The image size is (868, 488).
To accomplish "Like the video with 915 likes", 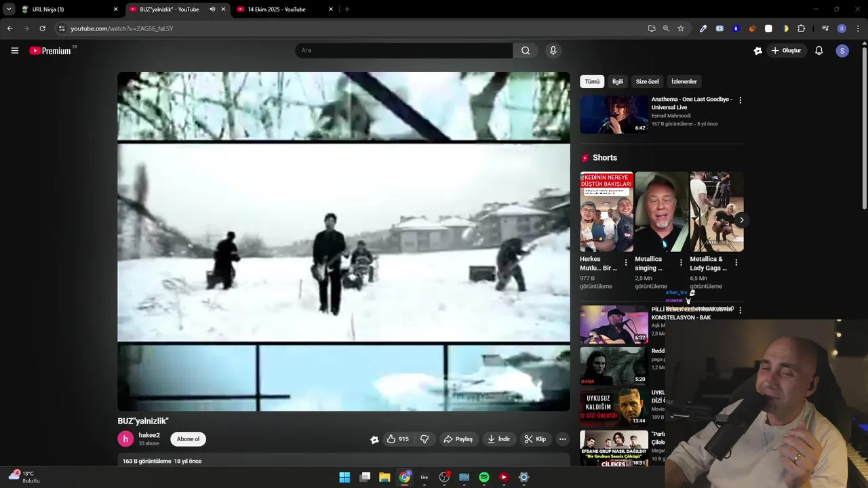I will point(398,439).
